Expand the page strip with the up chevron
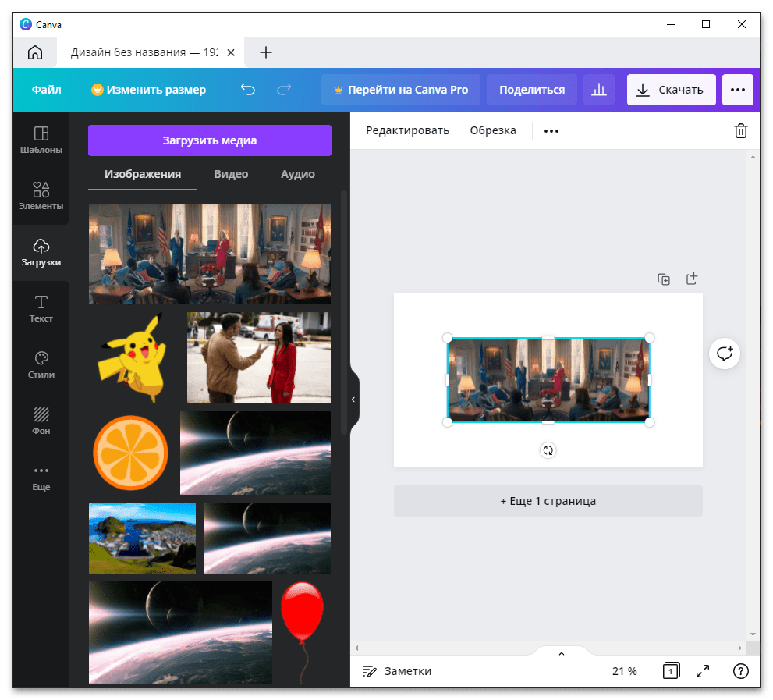Viewport: 773px width, 700px height. (x=561, y=654)
